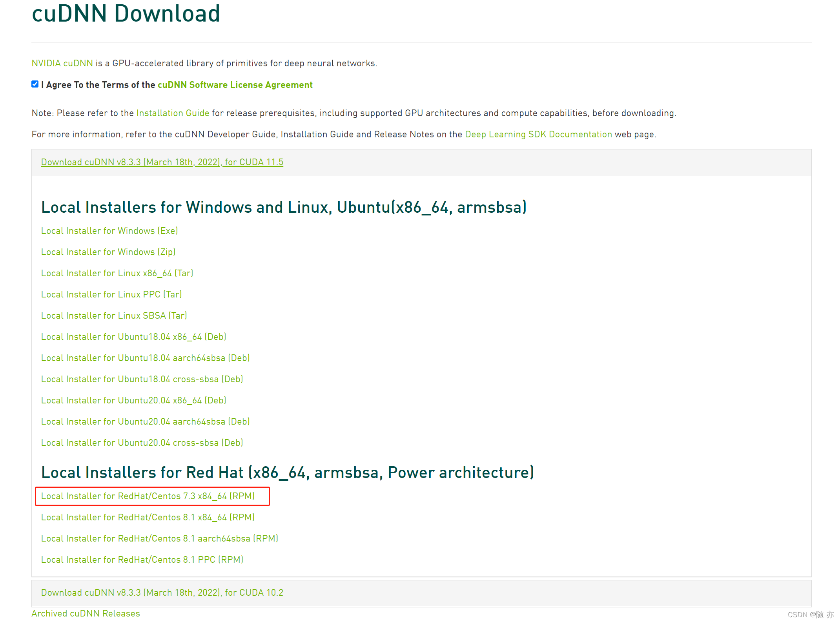
Task: Download Ubuntu20.04 x86_64 Deb installer
Action: point(133,400)
